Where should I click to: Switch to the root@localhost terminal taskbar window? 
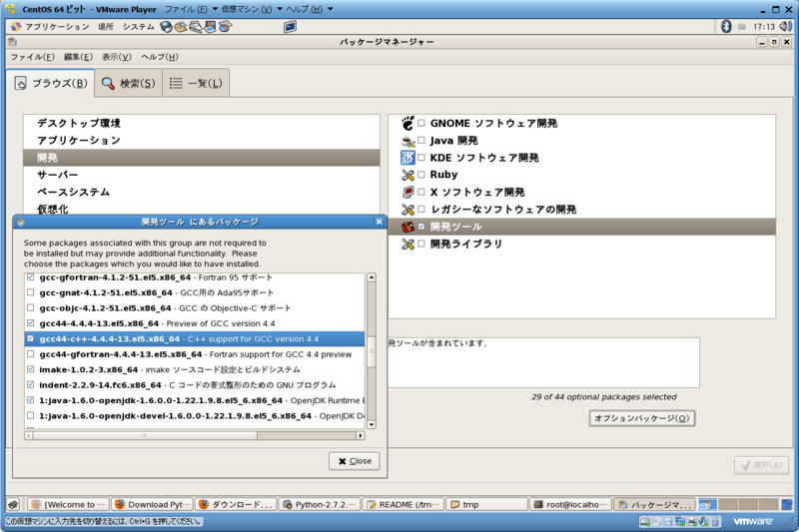[570, 504]
